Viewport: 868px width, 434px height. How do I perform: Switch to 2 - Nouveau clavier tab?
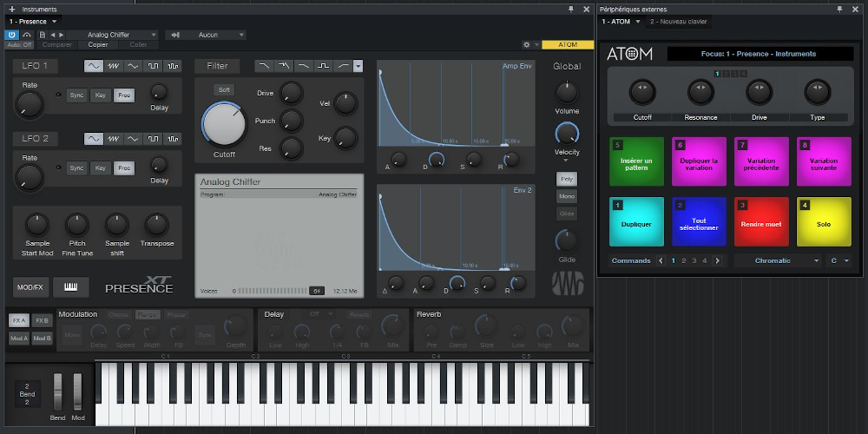point(679,22)
